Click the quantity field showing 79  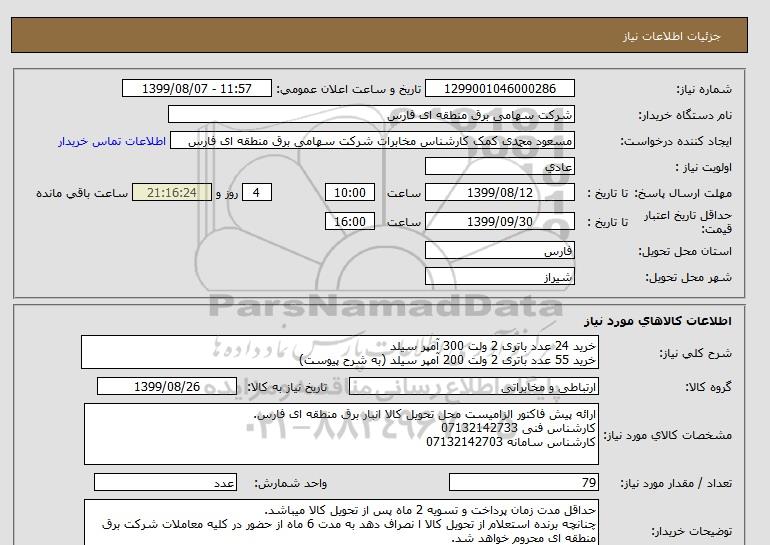tap(524, 483)
